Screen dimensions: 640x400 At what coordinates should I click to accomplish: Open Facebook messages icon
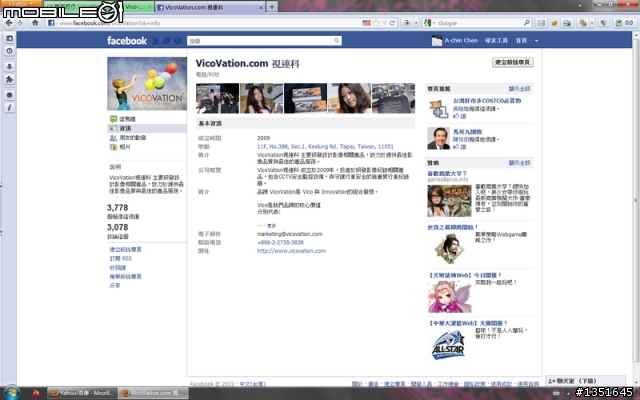[x=167, y=41]
